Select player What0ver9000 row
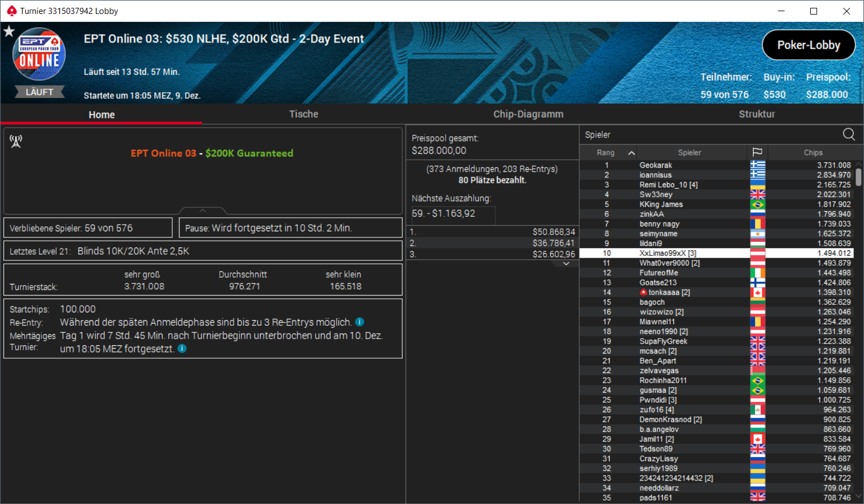864x504 pixels. [717, 263]
